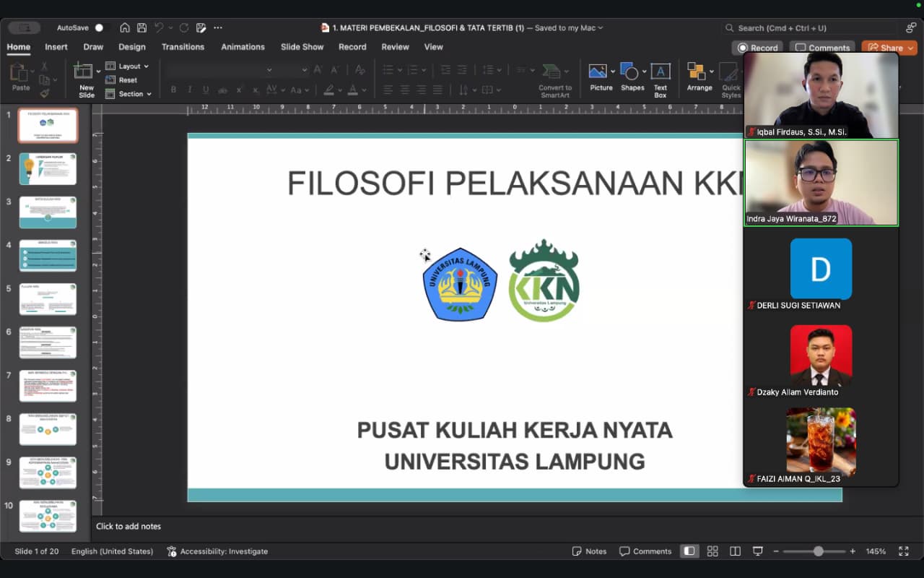Open the Slide Show ribbon tab
Viewport: 924px width, 578px height.
pyautogui.click(x=302, y=47)
